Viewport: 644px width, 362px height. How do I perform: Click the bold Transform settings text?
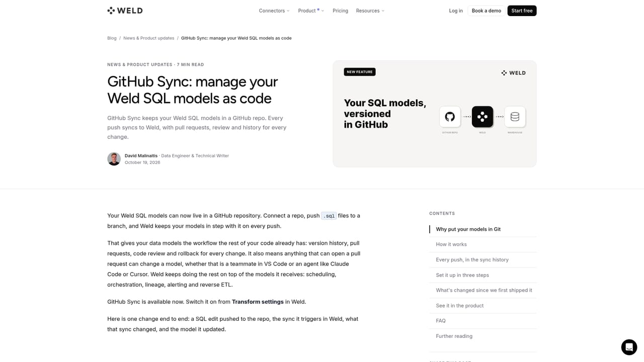coord(258,302)
